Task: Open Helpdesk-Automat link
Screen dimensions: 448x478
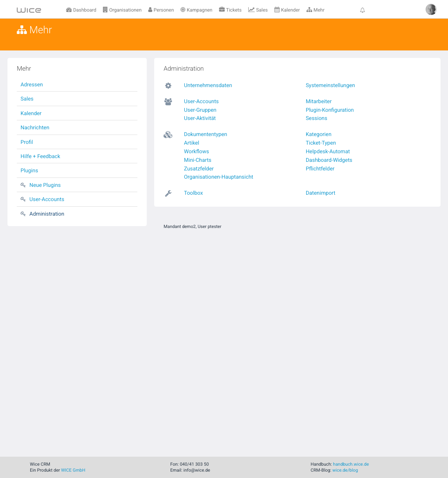Action: click(328, 151)
